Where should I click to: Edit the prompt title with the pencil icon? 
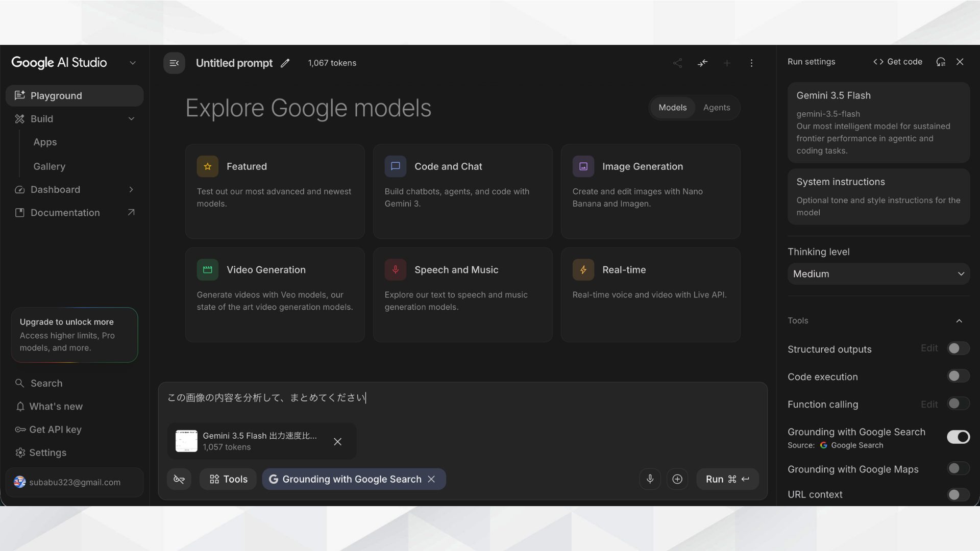pyautogui.click(x=285, y=63)
